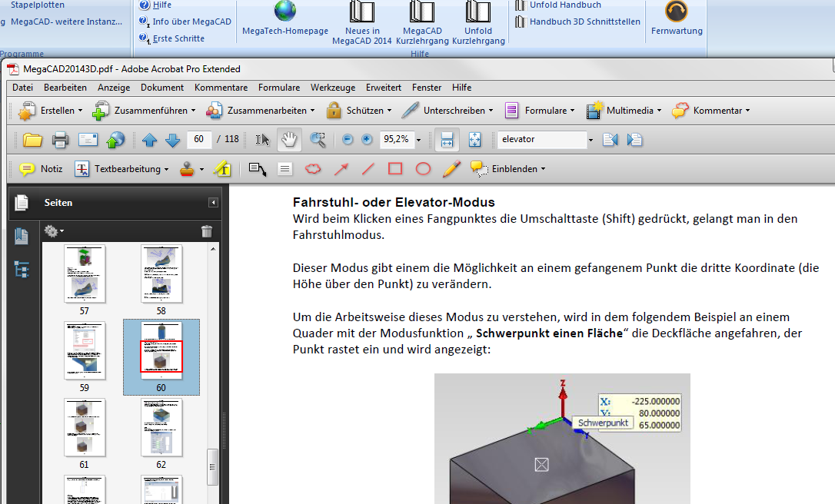Select the stamp tool icon
The image size is (835, 504).
(187, 169)
